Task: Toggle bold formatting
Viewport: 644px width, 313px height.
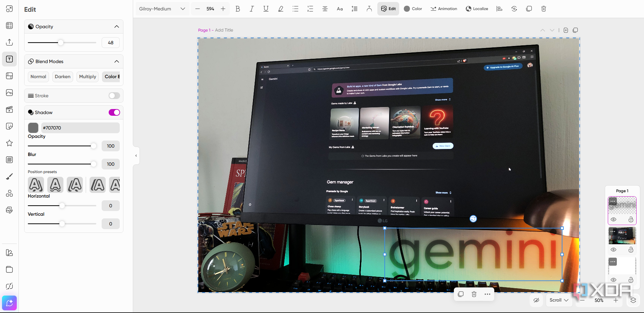Action: (x=237, y=9)
